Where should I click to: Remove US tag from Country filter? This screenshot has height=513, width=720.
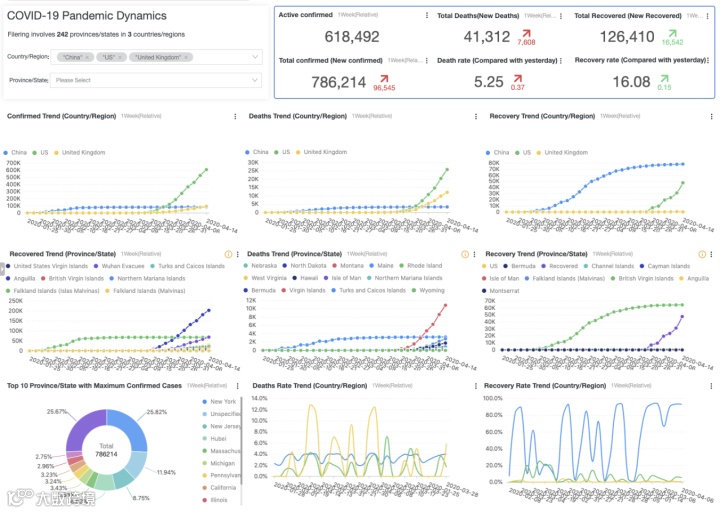click(x=120, y=57)
